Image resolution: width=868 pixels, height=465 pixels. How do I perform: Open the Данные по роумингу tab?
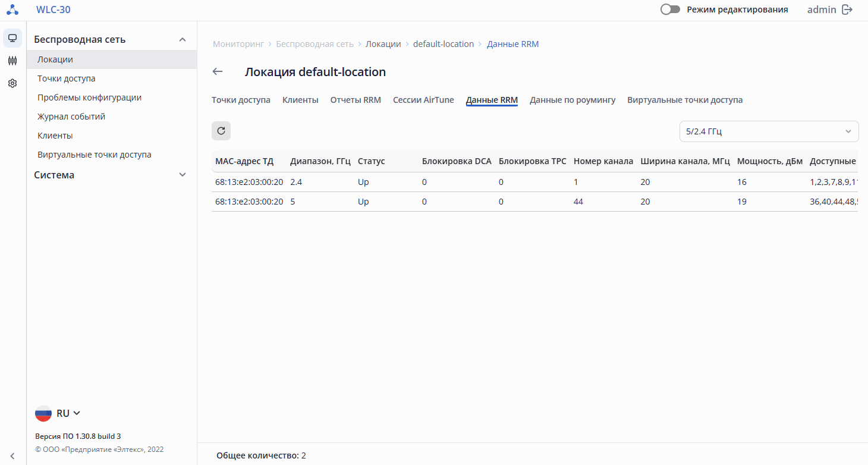[x=573, y=100]
